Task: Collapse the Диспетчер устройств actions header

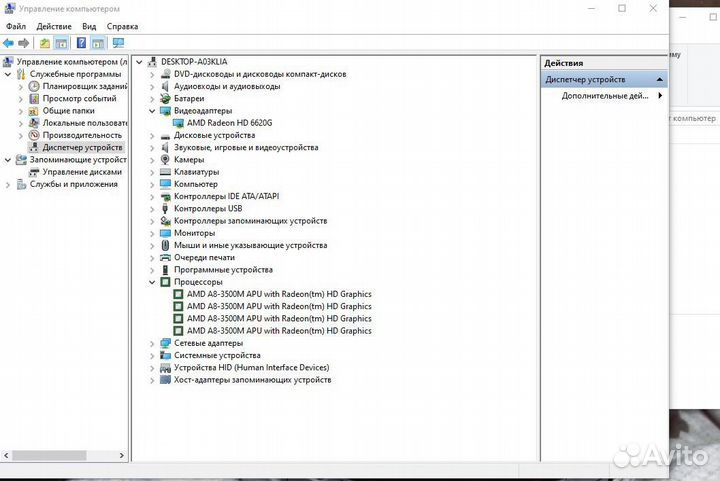Action: click(660, 79)
